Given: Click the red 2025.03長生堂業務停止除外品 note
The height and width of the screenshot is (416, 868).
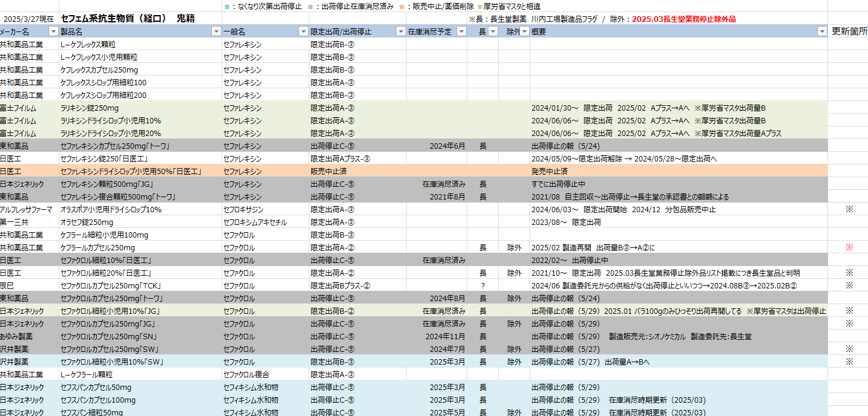Looking at the screenshot, I should [x=684, y=19].
